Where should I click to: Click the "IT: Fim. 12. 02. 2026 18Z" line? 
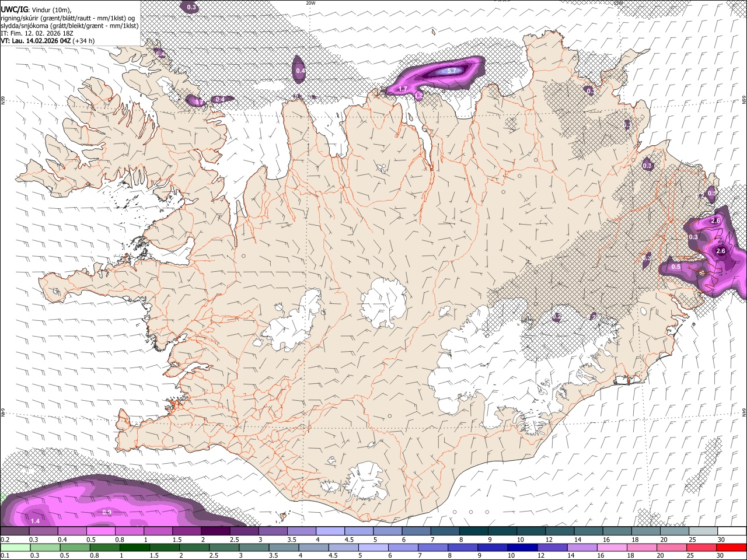tap(37, 33)
